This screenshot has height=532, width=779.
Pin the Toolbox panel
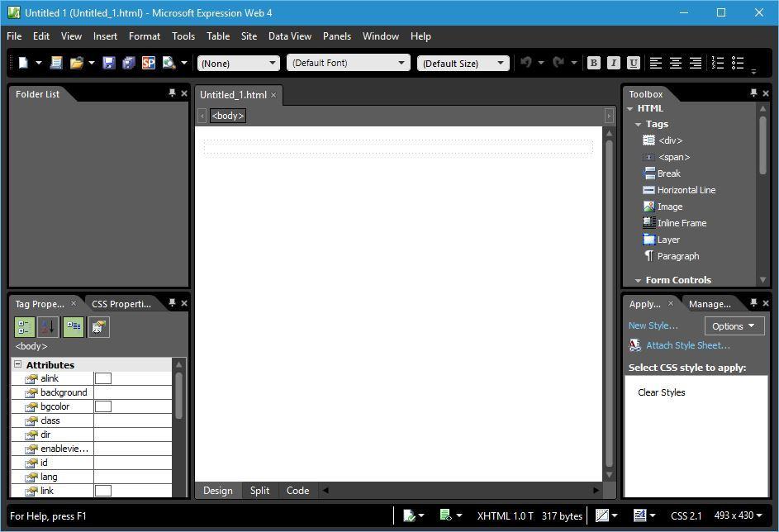click(x=753, y=93)
